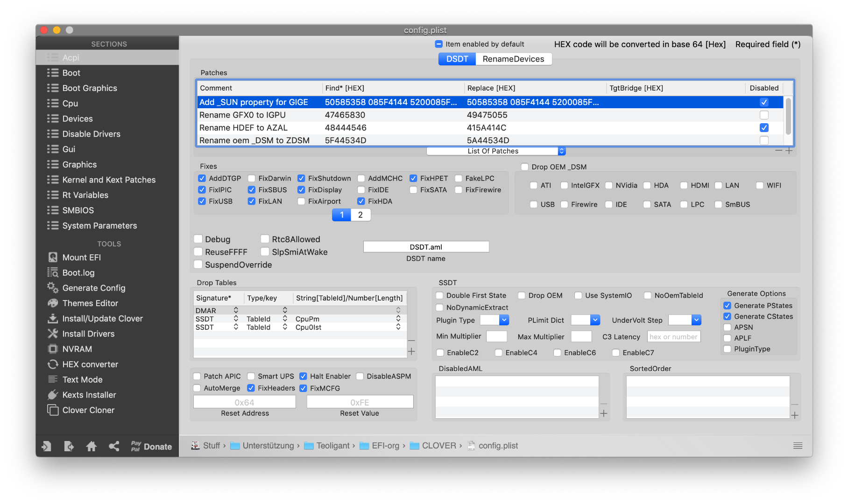Image resolution: width=848 pixels, height=504 pixels.
Task: Enable the Rtc8Allowed checkbox
Action: [x=265, y=239]
